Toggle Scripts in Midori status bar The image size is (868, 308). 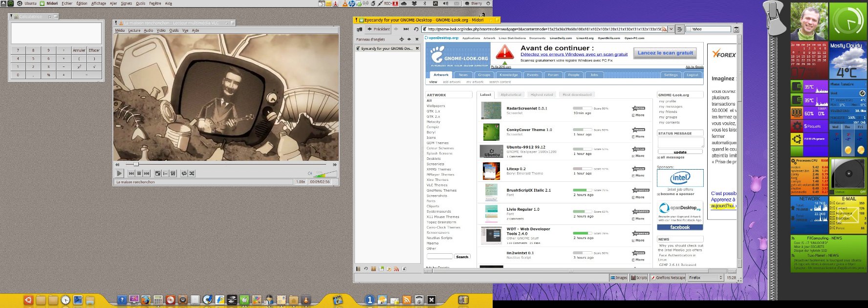pos(639,277)
